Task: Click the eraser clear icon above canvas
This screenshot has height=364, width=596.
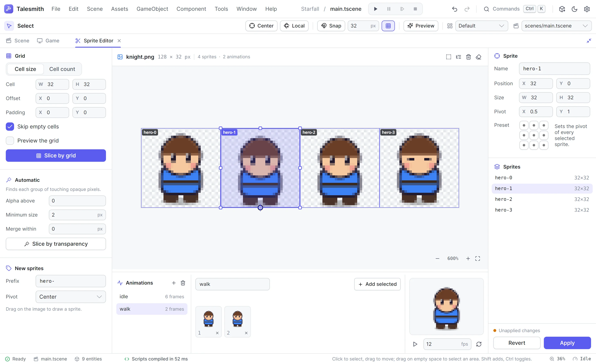Action: [x=478, y=57]
